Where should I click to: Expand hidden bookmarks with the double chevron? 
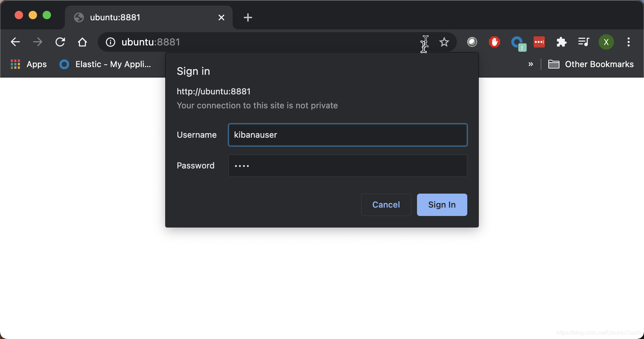tap(531, 64)
